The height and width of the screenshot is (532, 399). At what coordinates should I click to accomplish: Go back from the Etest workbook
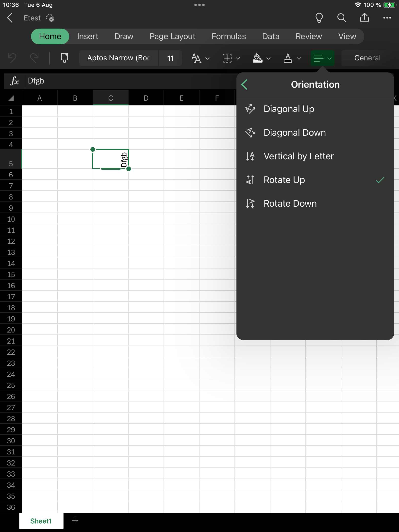pyautogui.click(x=10, y=18)
